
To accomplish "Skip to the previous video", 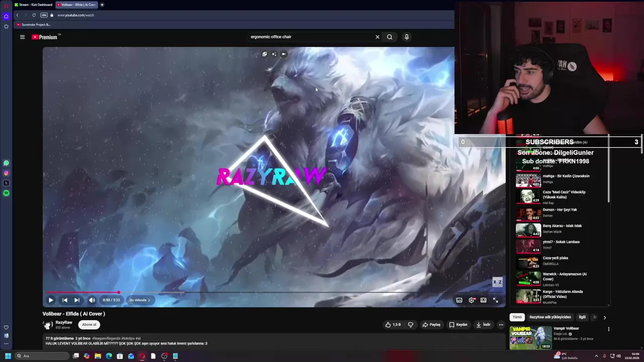I will tap(64, 300).
